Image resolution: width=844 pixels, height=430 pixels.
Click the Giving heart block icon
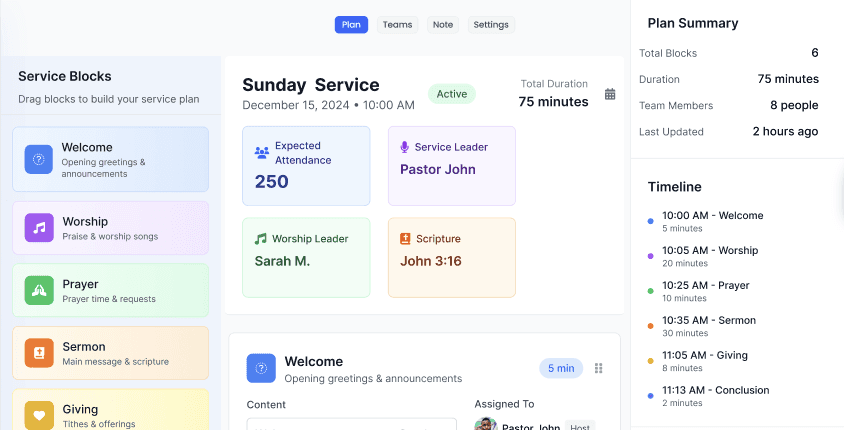click(39, 415)
